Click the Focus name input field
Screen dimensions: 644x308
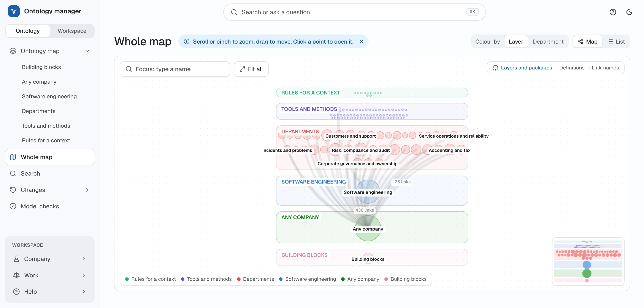(175, 69)
